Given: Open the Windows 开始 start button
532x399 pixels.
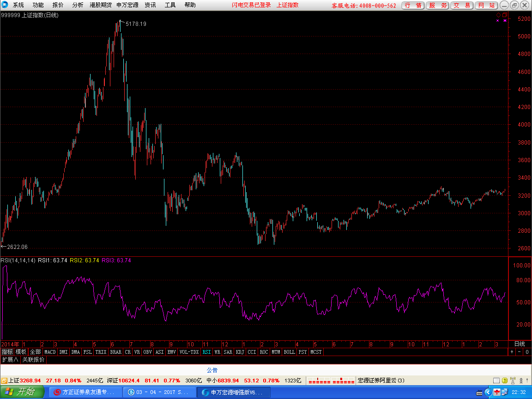Looking at the screenshot, I should tap(22, 392).
